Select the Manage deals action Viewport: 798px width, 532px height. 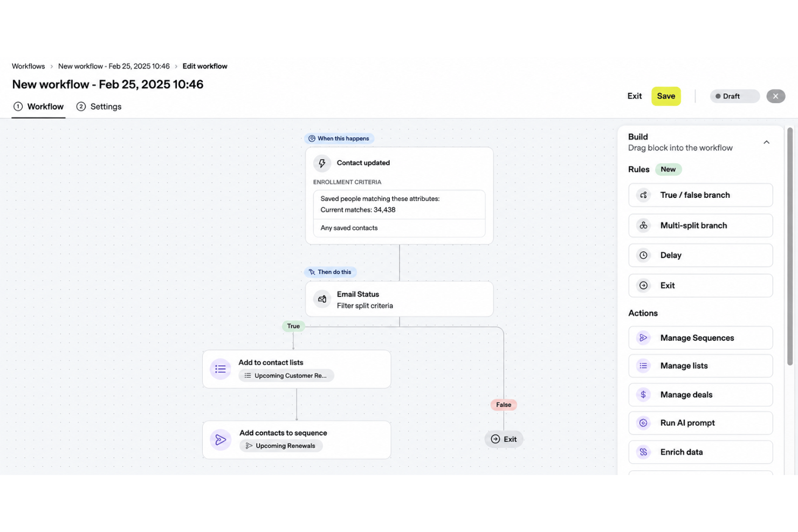700,395
